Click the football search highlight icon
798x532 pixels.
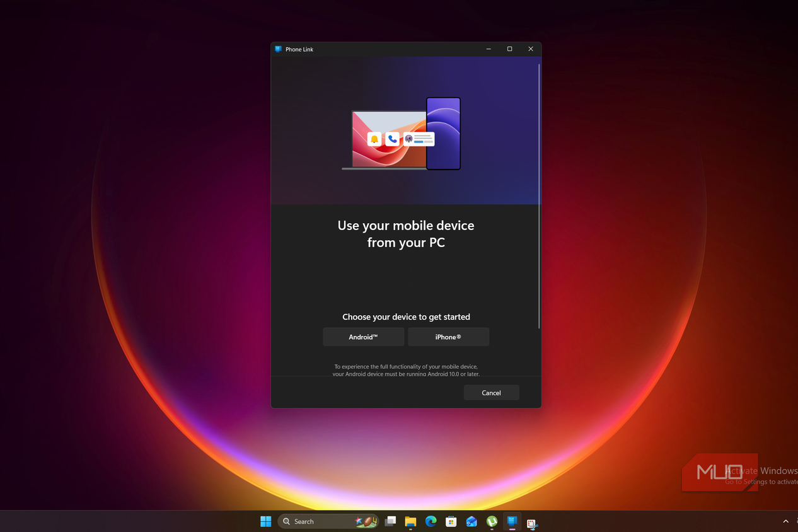point(366,521)
